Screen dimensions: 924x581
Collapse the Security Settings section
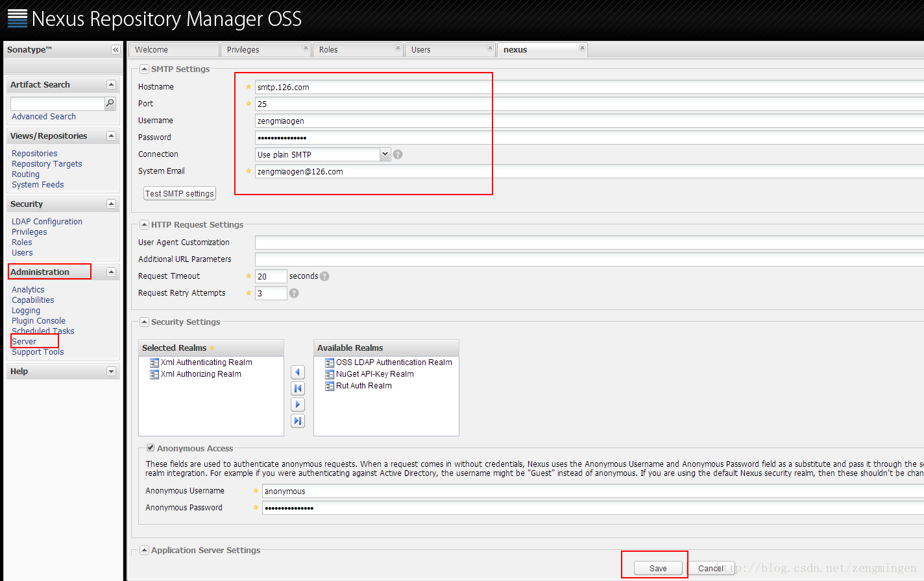click(144, 322)
